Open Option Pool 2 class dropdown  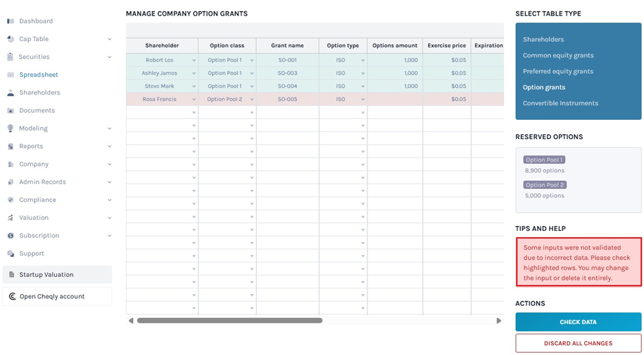[x=252, y=99]
